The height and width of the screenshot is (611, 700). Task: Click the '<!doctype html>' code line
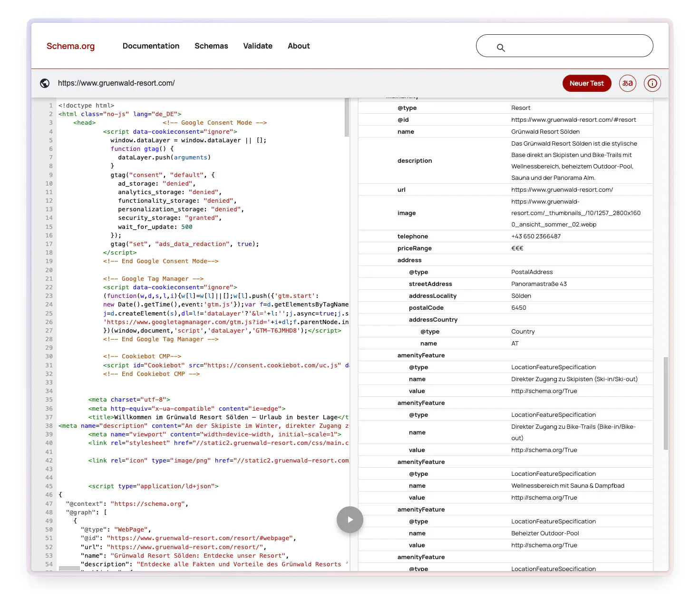[x=86, y=106]
